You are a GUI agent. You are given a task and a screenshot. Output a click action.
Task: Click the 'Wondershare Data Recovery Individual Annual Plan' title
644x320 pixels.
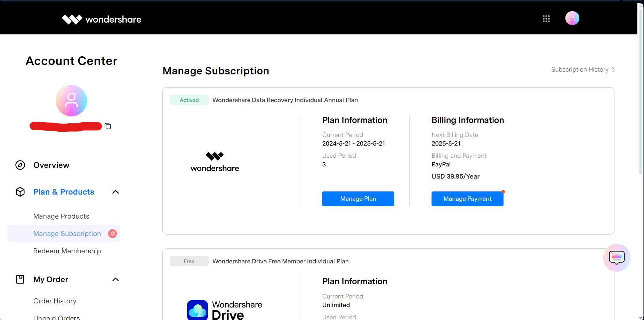tap(285, 100)
